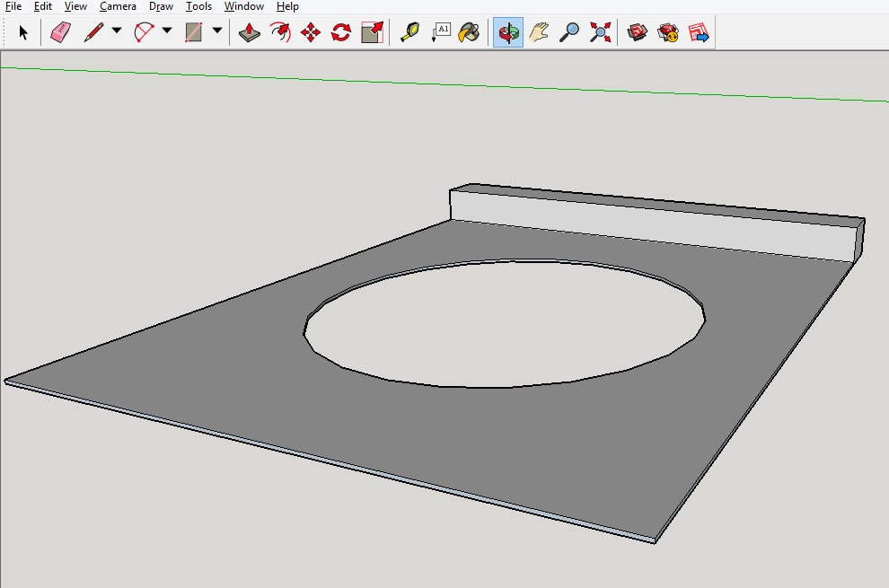Select the Line pencil tool
Viewport: 889px width, 588px height.
pos(93,33)
